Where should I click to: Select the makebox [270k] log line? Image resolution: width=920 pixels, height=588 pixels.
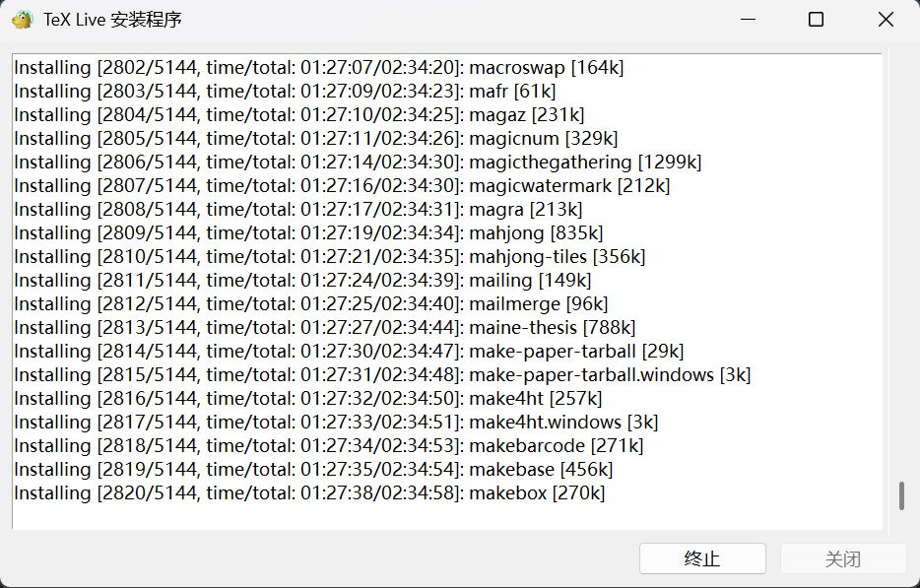(309, 492)
